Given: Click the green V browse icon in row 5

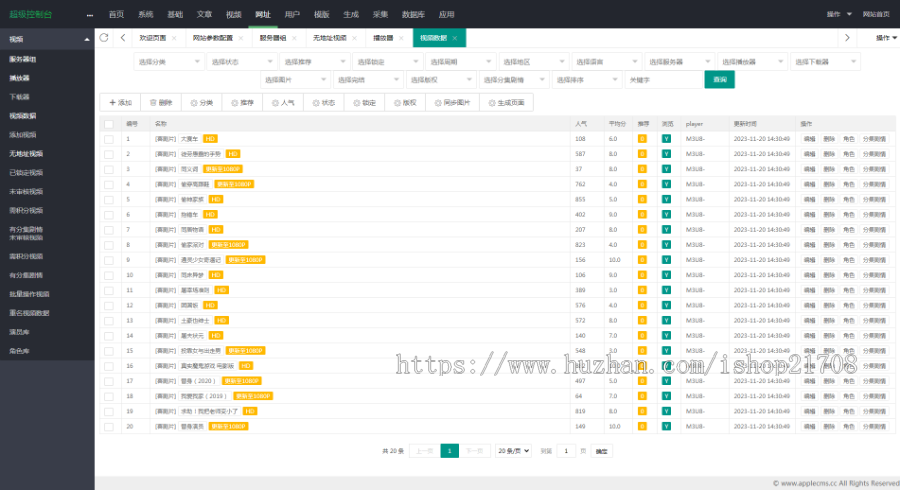Looking at the screenshot, I should 666,199.
